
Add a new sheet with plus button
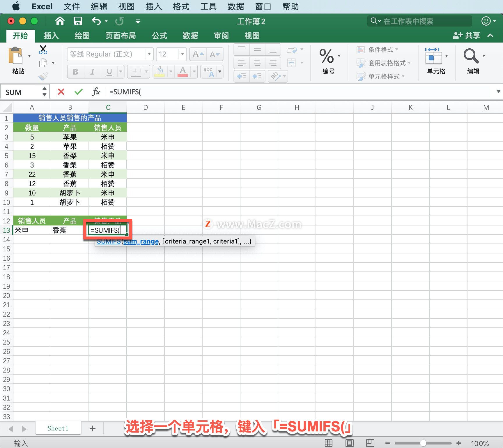coord(93,428)
